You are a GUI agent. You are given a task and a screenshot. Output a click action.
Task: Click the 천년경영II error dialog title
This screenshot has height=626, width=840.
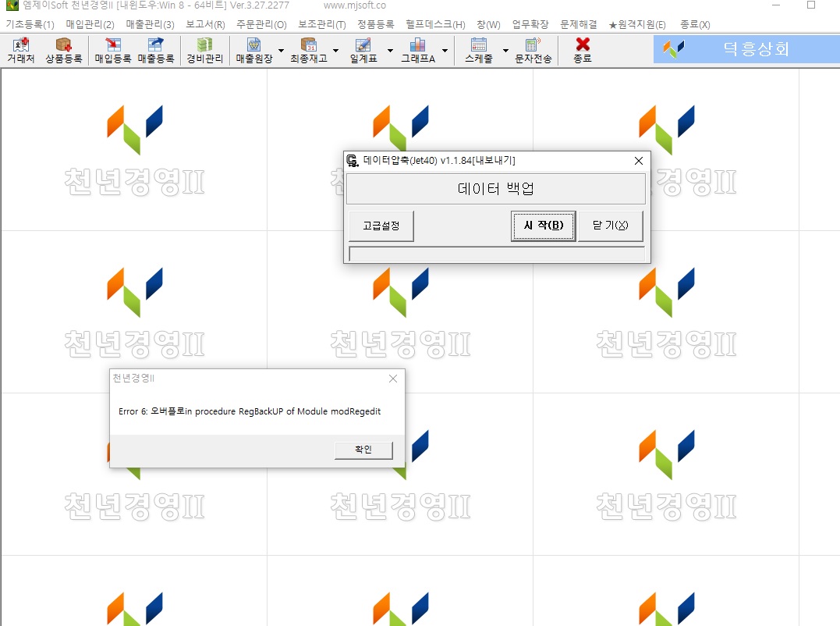click(x=134, y=379)
